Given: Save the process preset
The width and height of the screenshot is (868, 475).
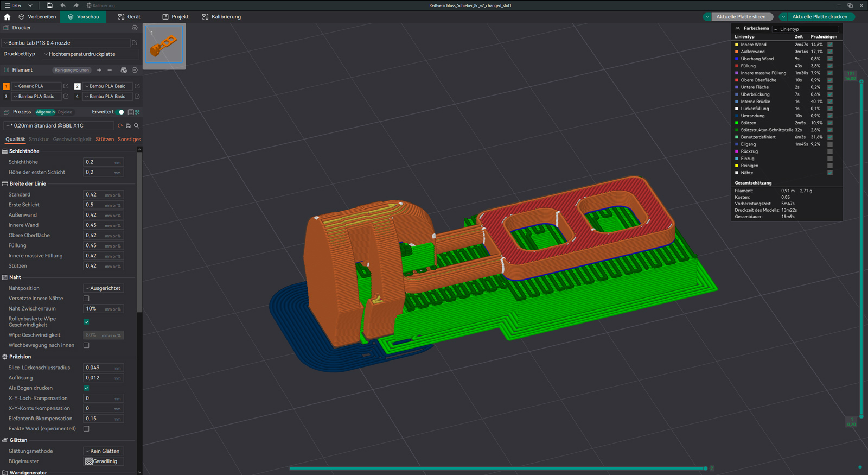Looking at the screenshot, I should 129,126.
